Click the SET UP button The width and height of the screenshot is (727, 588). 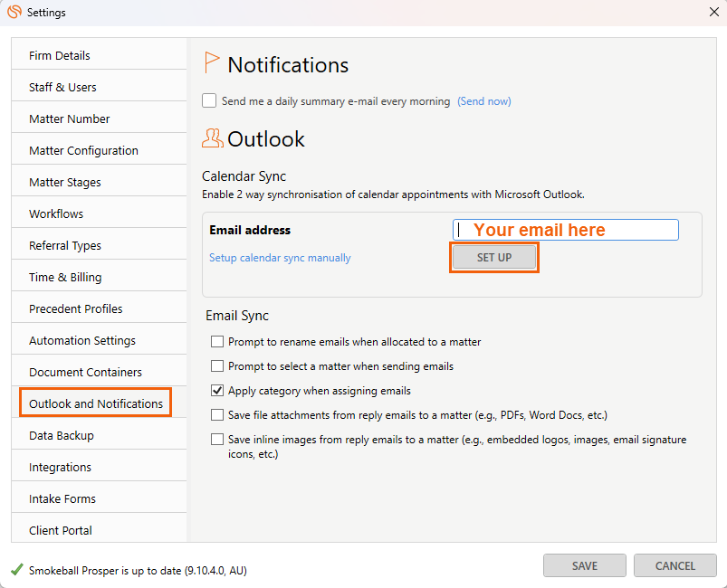click(494, 257)
